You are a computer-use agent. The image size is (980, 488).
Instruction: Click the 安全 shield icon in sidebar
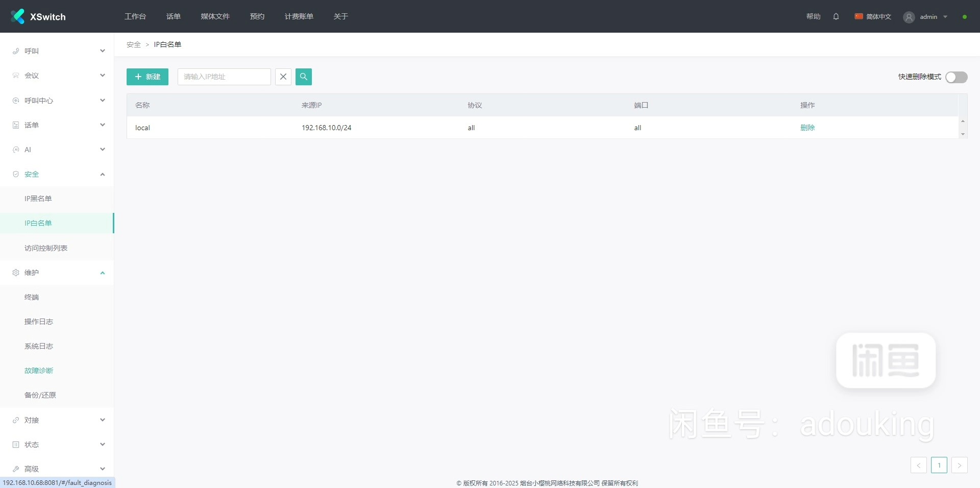click(x=16, y=174)
